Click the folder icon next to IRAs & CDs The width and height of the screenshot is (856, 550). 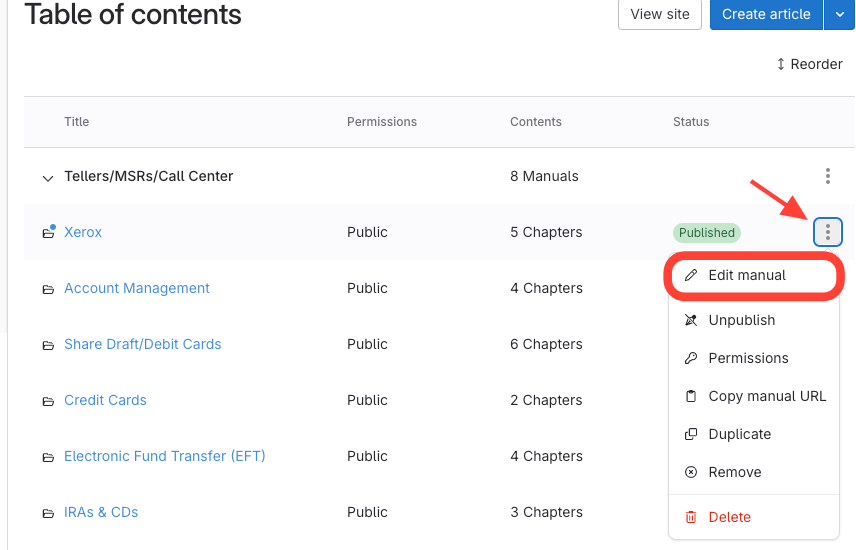[47, 513]
